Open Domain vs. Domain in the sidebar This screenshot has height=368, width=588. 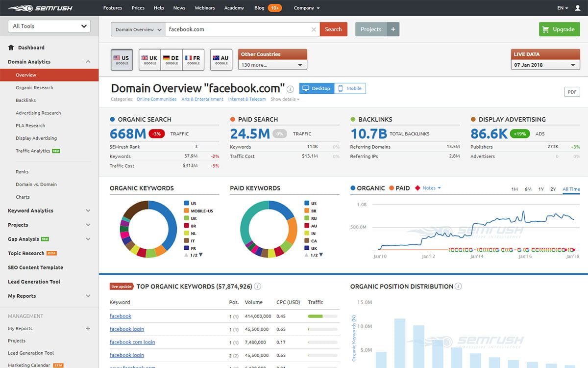pos(36,184)
